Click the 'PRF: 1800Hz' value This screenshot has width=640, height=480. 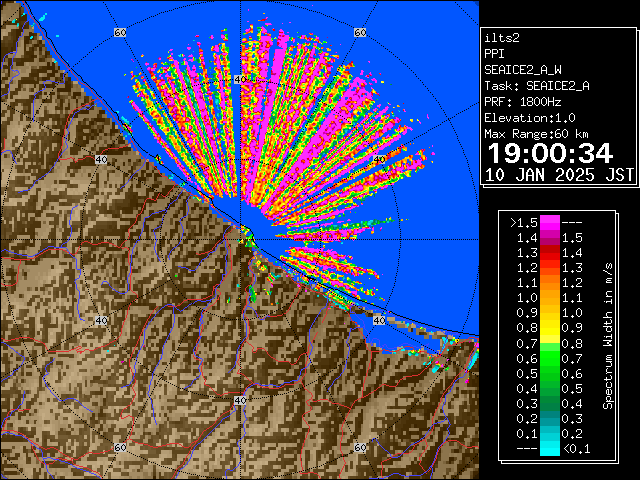(523, 102)
